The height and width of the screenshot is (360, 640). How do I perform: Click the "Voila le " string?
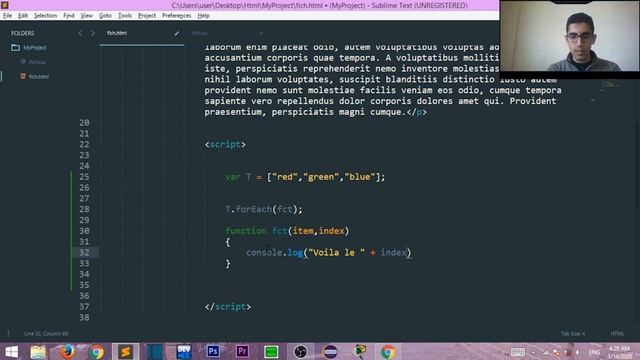(336, 253)
